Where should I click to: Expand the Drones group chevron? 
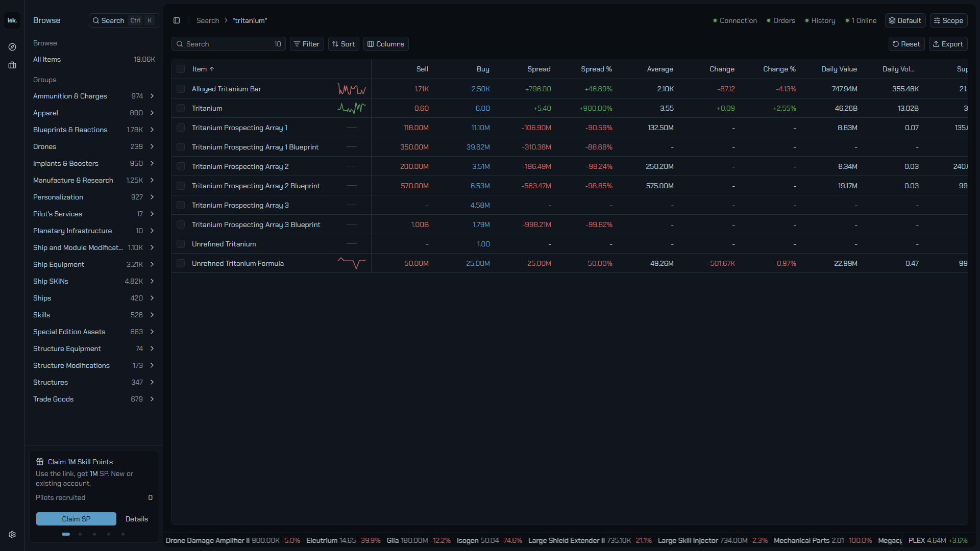152,146
